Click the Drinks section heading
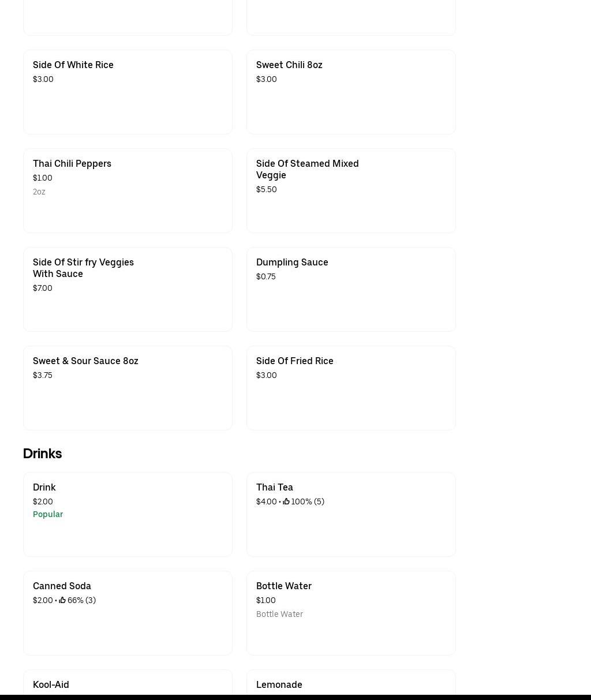Image resolution: width=591 pixels, height=700 pixels. click(42, 454)
